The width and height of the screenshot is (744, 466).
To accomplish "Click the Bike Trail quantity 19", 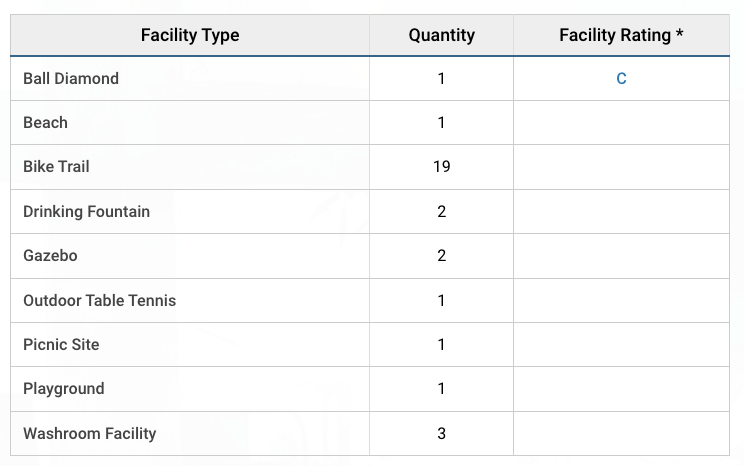I will [x=441, y=166].
